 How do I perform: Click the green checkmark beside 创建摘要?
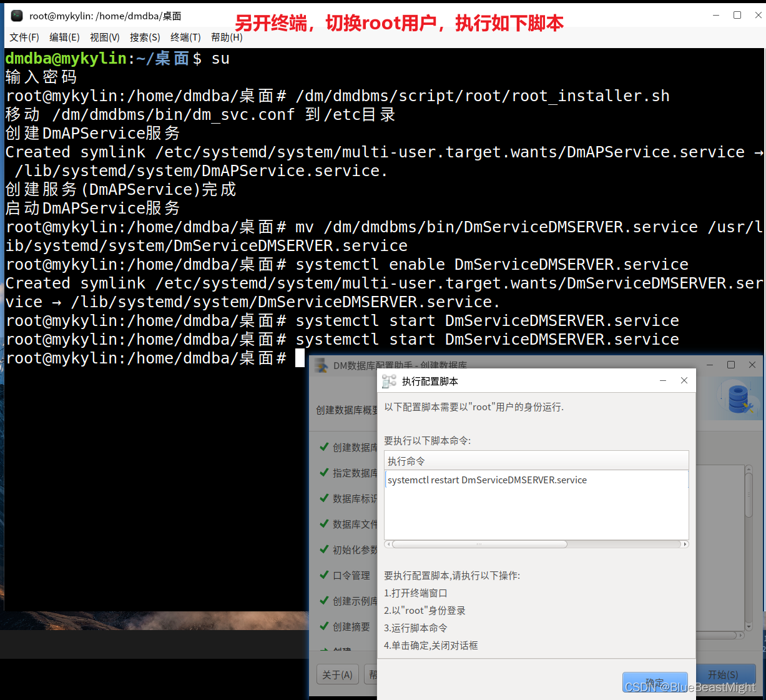pos(324,626)
